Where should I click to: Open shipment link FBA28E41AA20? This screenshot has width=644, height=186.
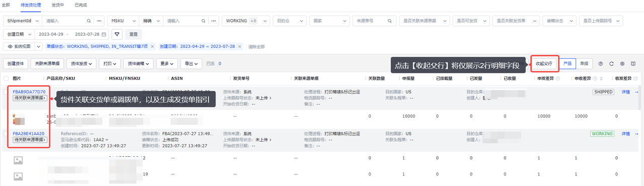point(29,134)
